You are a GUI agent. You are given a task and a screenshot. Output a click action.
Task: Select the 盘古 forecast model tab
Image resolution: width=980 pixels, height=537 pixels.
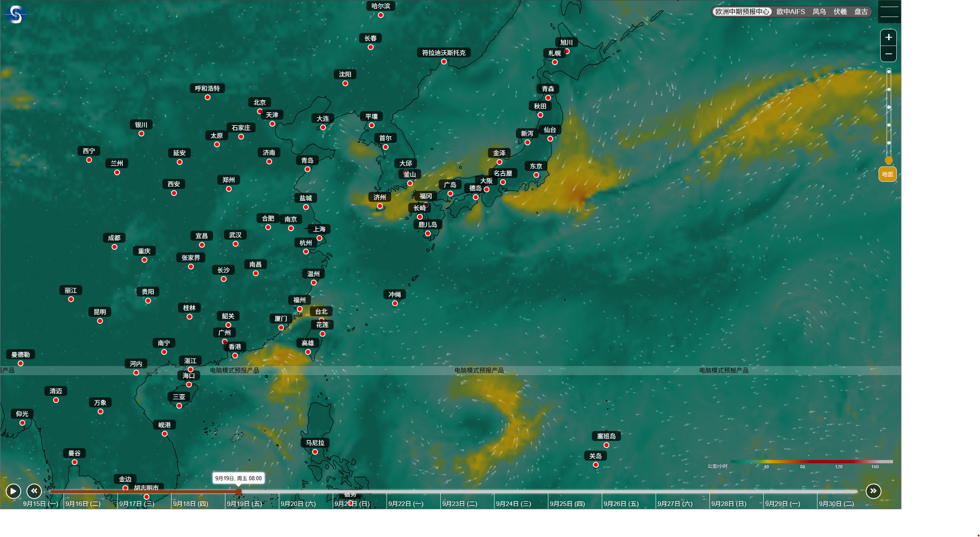click(x=861, y=12)
